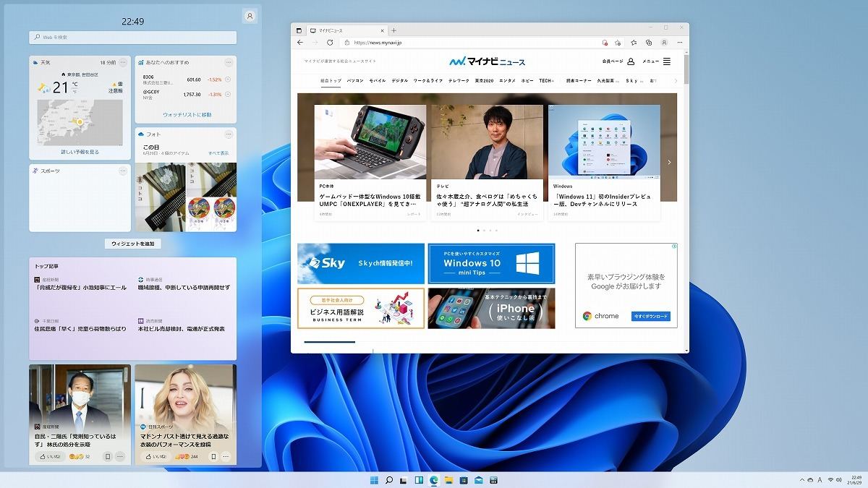
Task: Click 今すぐダウンロード Chrome button
Action: [x=651, y=316]
